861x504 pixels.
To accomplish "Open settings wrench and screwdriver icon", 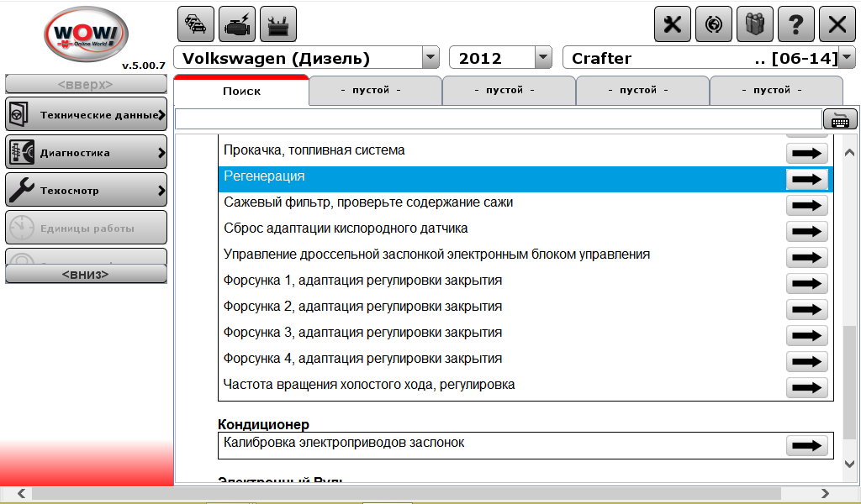I will (x=673, y=24).
